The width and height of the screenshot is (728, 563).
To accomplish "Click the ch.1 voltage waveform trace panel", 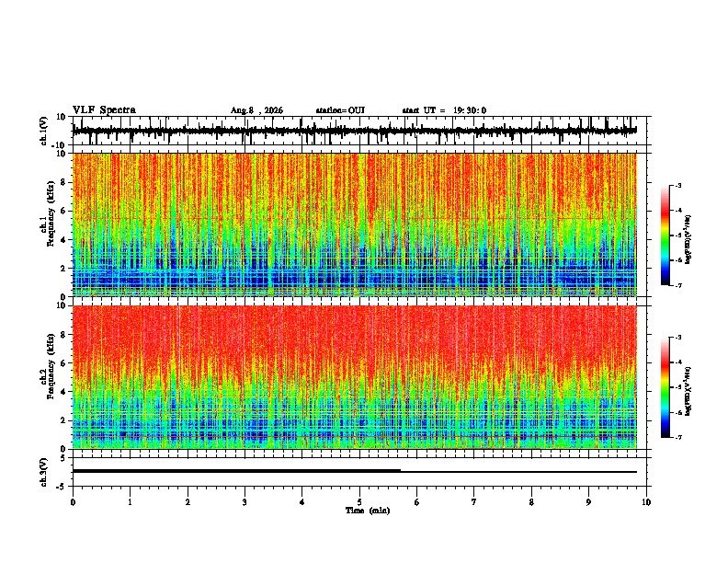I will pyautogui.click(x=359, y=131).
